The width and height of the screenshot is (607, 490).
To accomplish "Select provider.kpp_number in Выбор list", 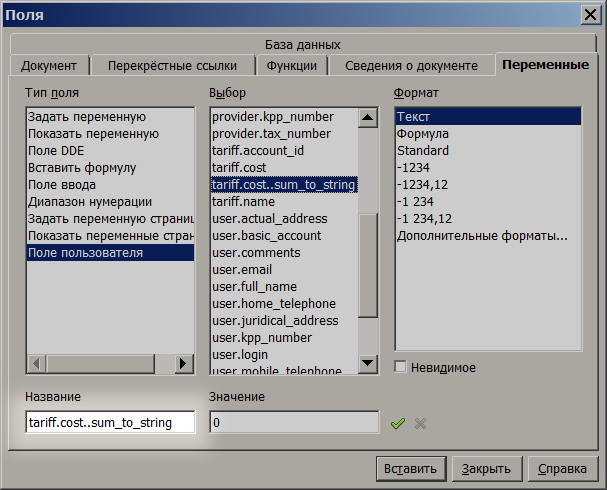I will pyautogui.click(x=285, y=117).
